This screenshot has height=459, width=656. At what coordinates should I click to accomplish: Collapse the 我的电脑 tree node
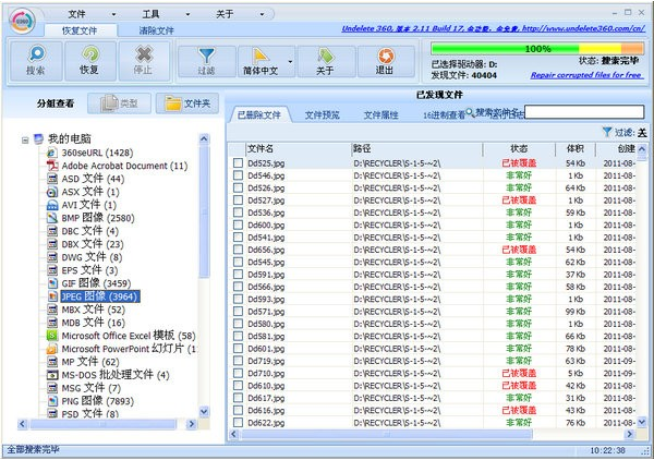(25, 139)
